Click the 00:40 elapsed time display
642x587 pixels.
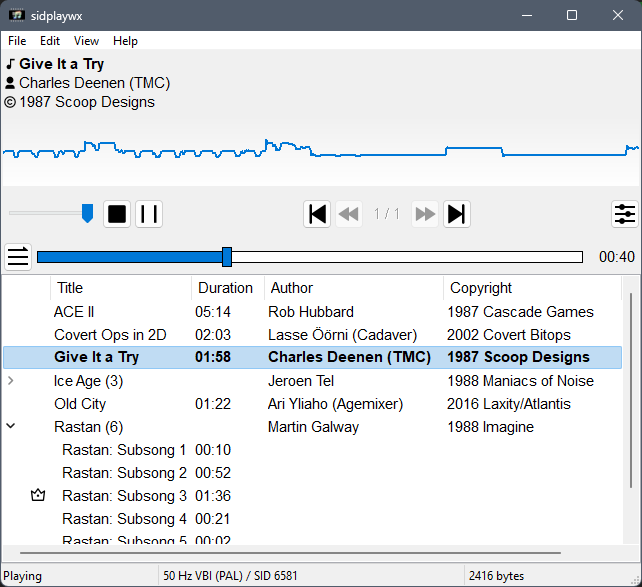pos(617,257)
